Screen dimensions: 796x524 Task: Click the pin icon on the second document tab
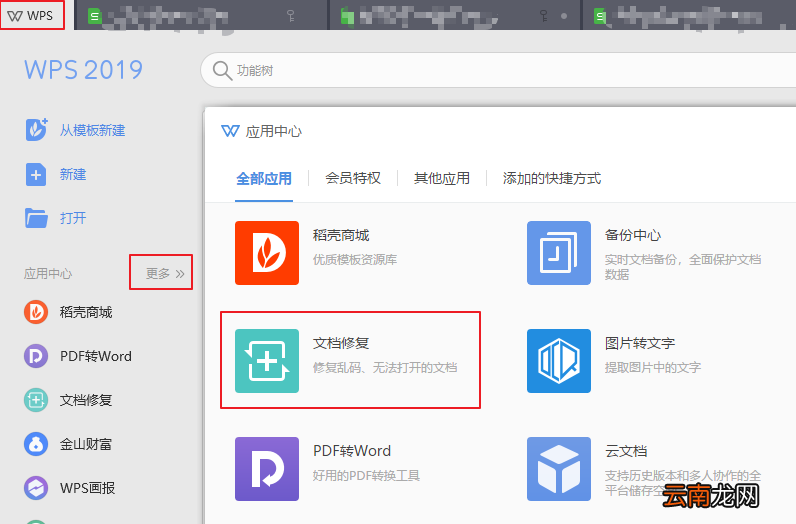coord(544,16)
